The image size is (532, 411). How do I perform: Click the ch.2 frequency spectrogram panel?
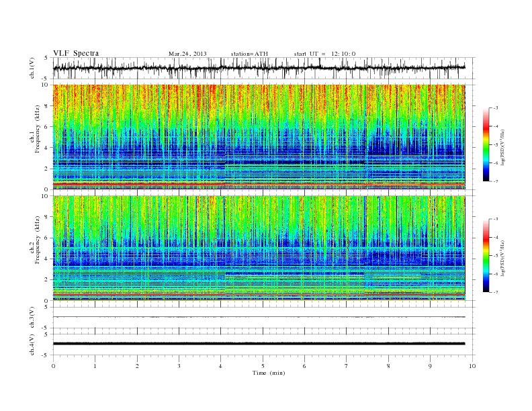pyautogui.click(x=259, y=248)
